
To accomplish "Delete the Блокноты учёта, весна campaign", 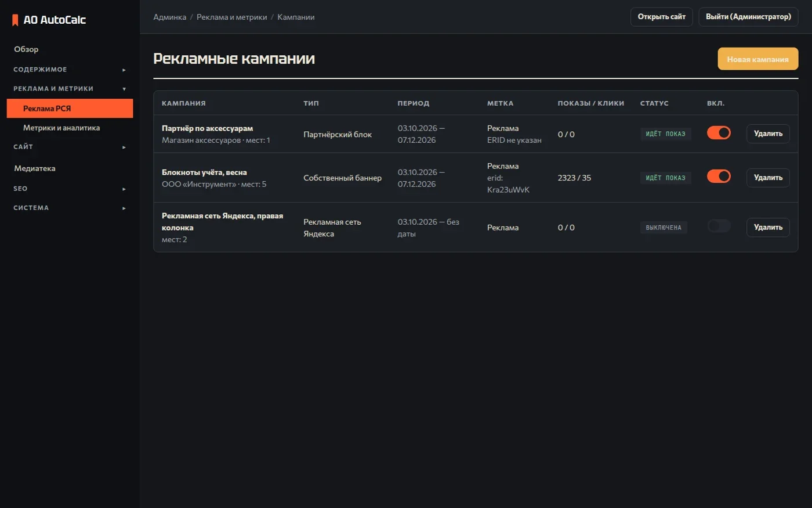I will [x=768, y=178].
